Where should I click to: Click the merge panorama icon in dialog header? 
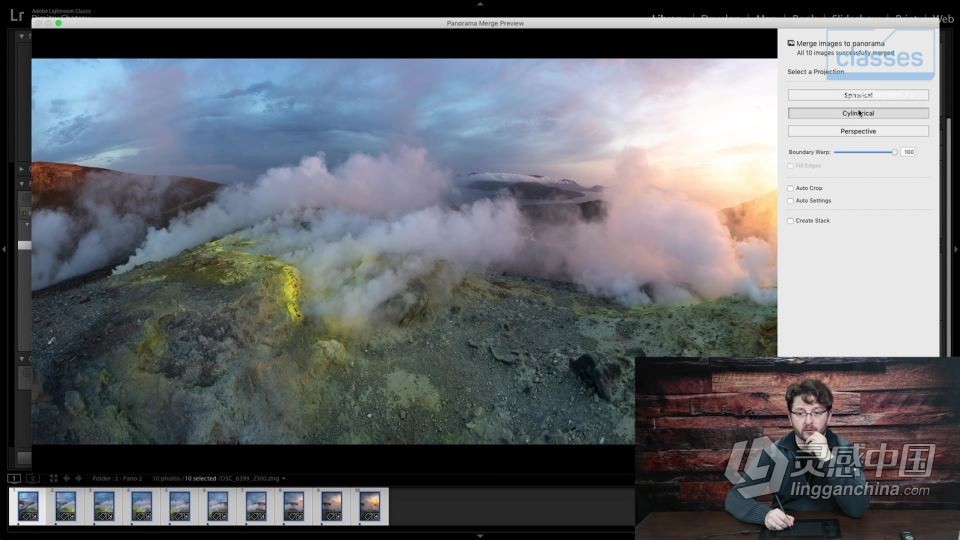click(x=791, y=44)
